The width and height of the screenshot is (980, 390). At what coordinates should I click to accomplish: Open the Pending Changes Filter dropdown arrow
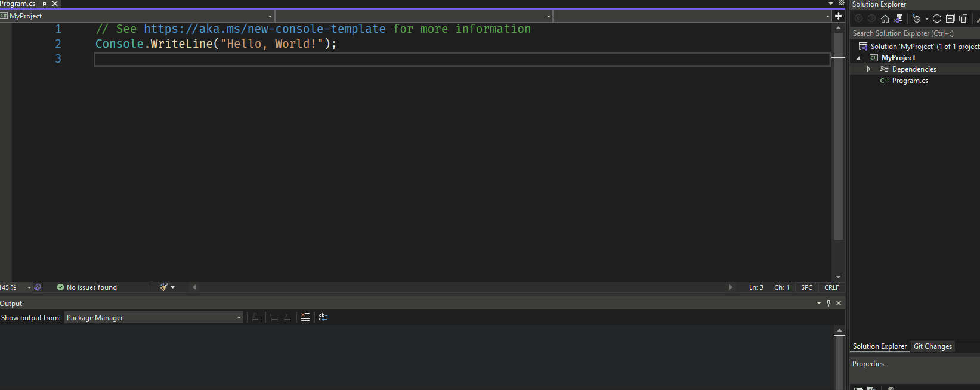[x=927, y=19]
